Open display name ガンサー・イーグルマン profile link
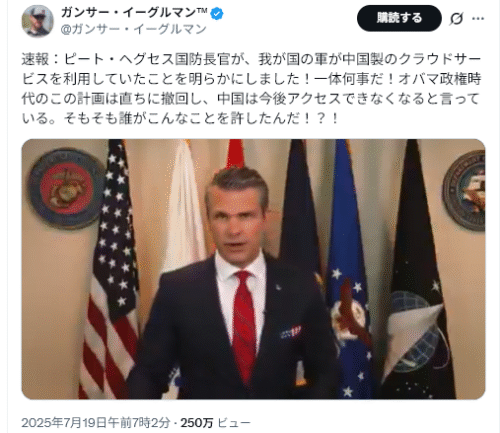Image resolution: width=500 pixels, height=433 pixels. [128, 13]
